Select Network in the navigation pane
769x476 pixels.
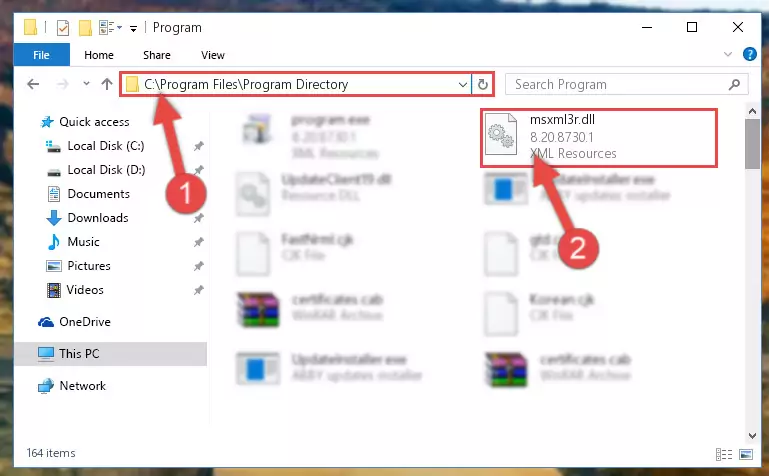[82, 386]
